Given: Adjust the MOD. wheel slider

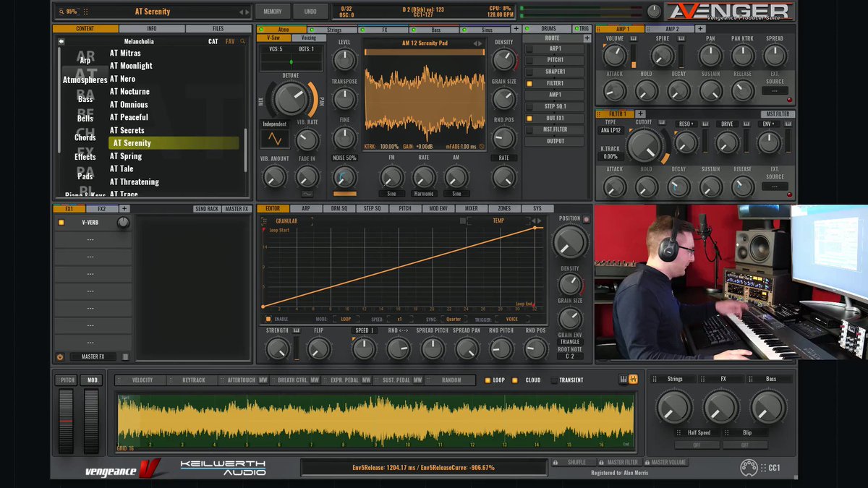Looking at the screenshot, I should point(92,421).
